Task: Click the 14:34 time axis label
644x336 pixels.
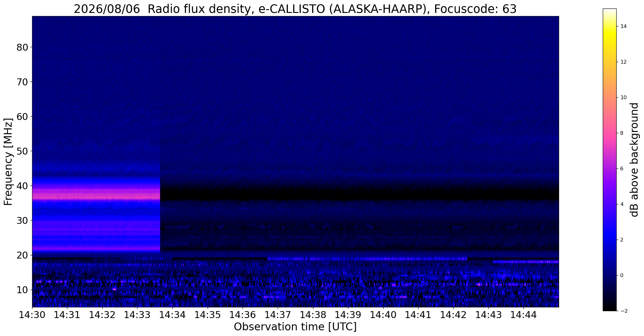Action: [x=172, y=315]
